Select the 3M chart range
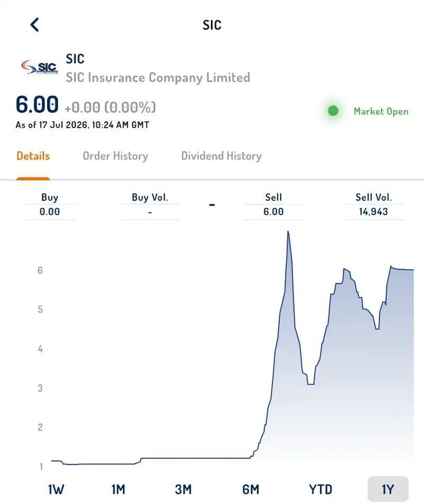 pos(183,490)
